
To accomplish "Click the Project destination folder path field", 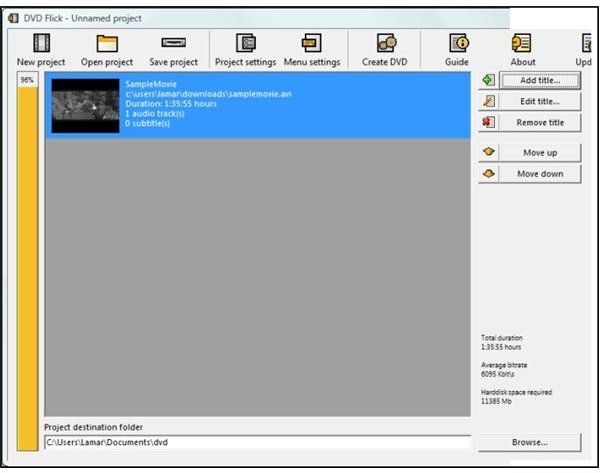I will (258, 442).
